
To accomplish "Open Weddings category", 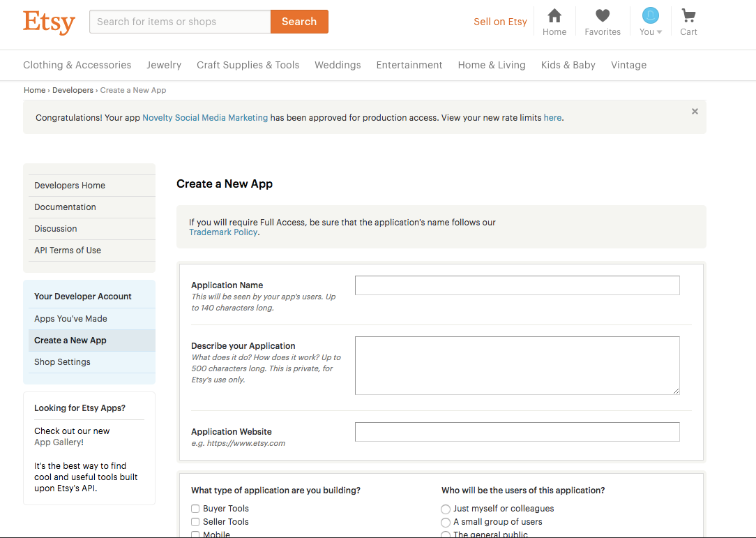I will [338, 65].
